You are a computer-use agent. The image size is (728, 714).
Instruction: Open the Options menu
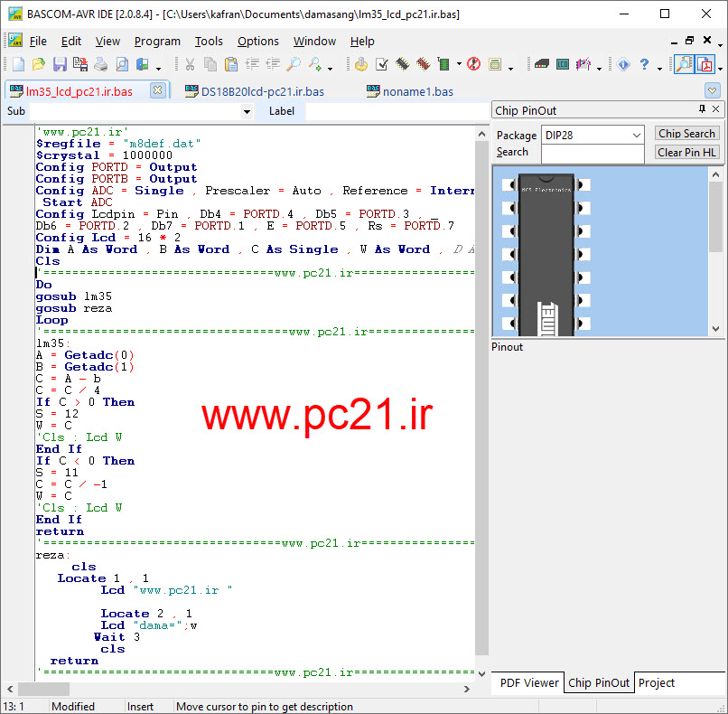click(x=258, y=42)
